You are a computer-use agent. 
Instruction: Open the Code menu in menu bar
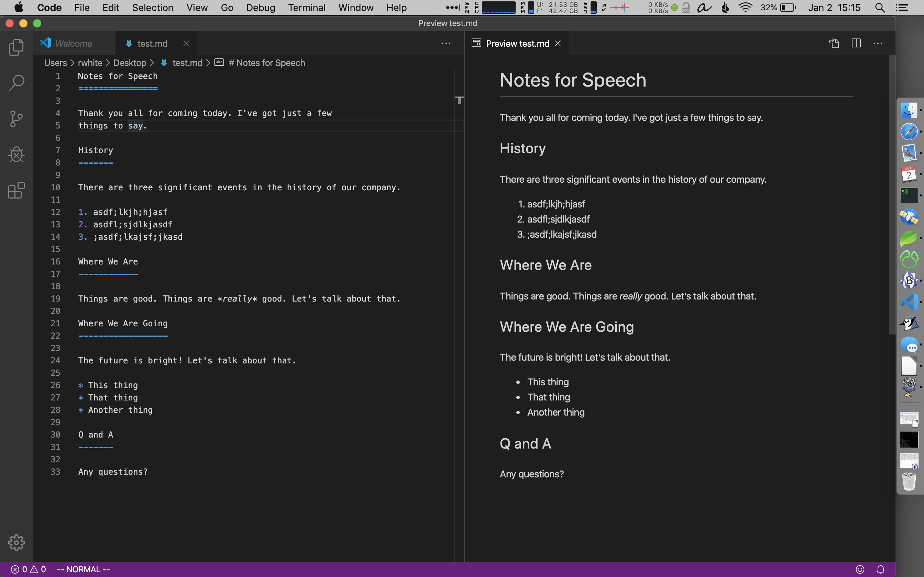(x=48, y=7)
